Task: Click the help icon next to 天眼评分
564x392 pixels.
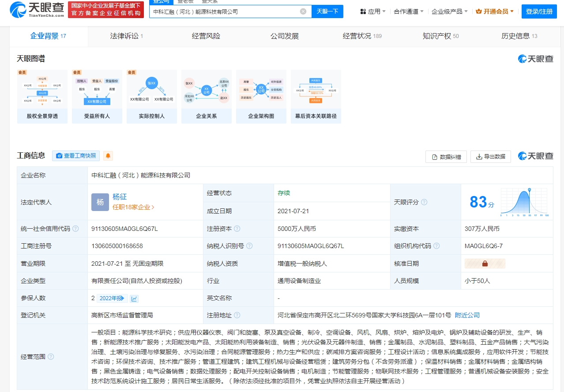Action: click(x=424, y=202)
